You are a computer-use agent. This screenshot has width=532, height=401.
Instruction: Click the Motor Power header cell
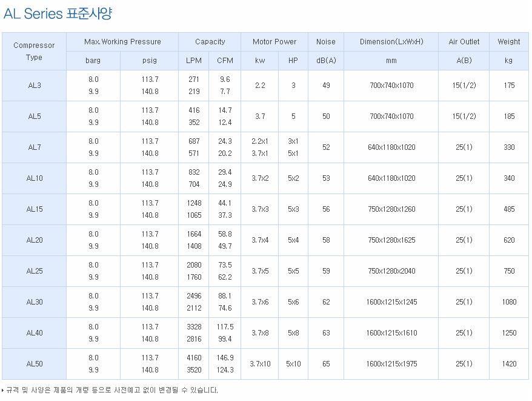(274, 42)
